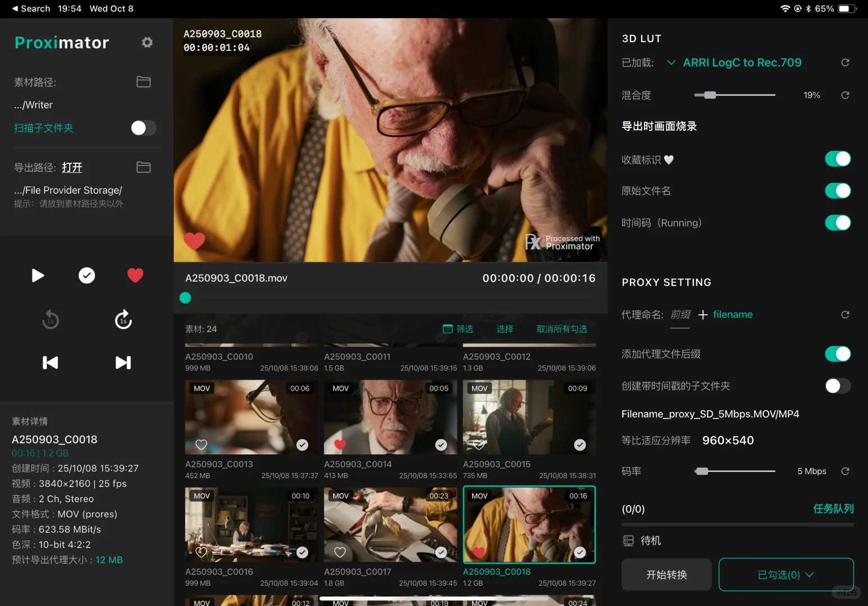Favorite current clip with red heart button
Viewport: 868px width, 606px height.
tap(135, 276)
